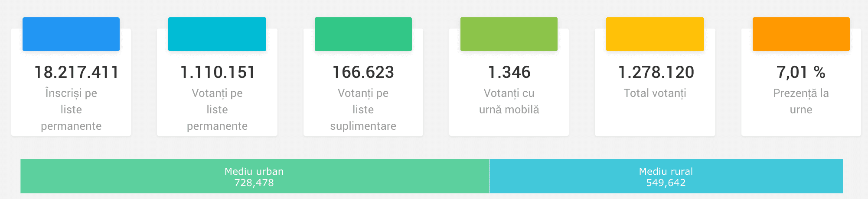This screenshot has width=868, height=199.
Task: Click the Total votanți label
Action: tap(655, 93)
